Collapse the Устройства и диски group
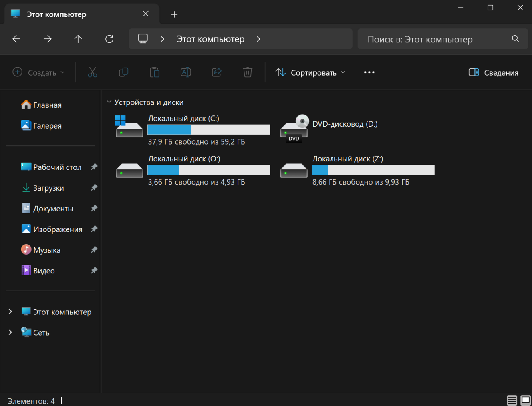532x406 pixels. point(109,102)
